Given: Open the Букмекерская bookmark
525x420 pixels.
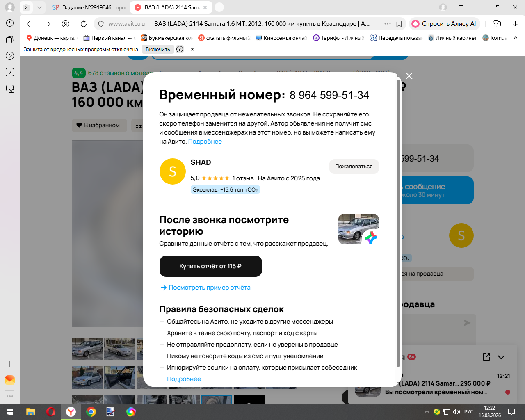Looking at the screenshot, I should 167,38.
